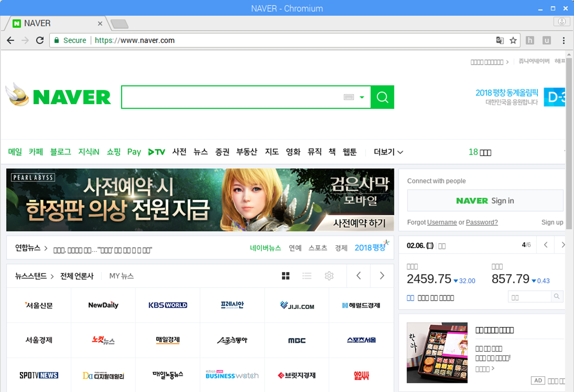Open the TV service icon link
Screen dimensions: 574x392
[x=157, y=152]
